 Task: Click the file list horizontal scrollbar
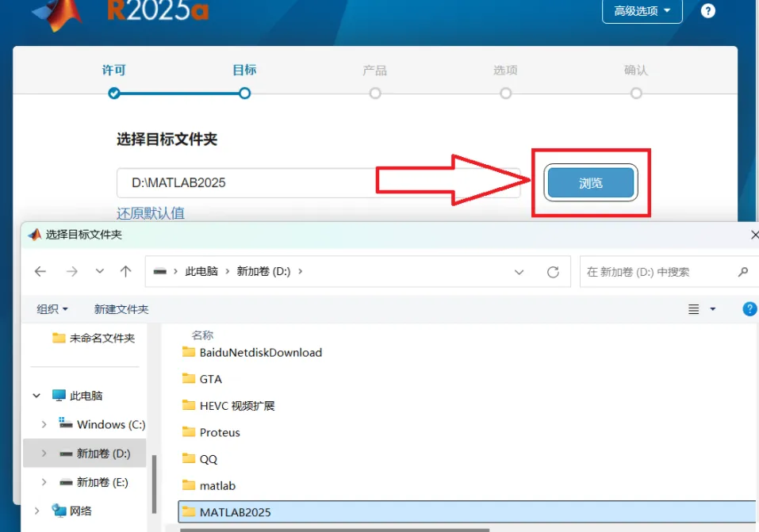(334, 530)
